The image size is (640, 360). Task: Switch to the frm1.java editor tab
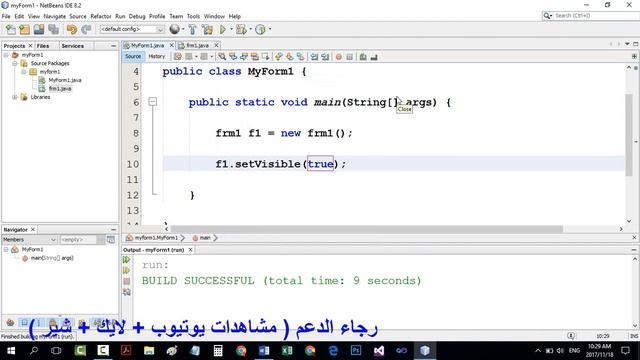(x=197, y=45)
